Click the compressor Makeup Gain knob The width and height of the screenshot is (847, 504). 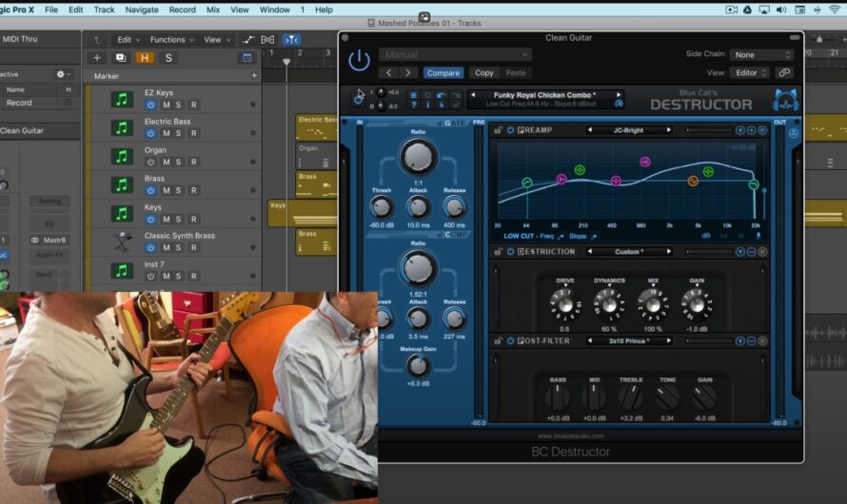418,366
